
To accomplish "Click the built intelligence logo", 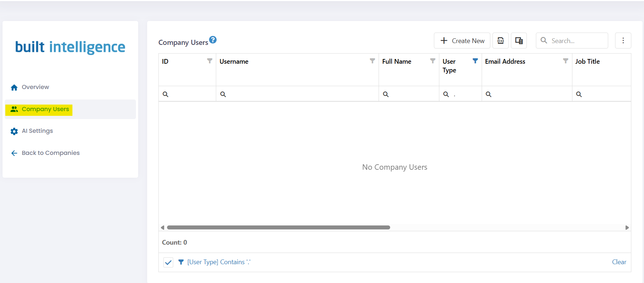I will (x=70, y=47).
